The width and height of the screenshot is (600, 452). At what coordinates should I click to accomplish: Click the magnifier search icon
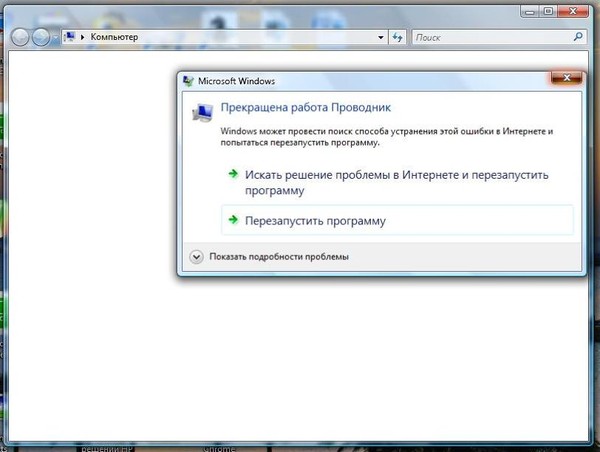(579, 37)
